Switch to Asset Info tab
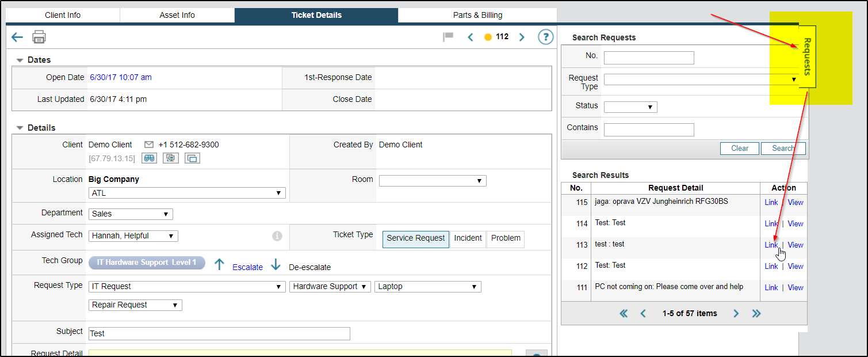The width and height of the screenshot is (868, 357). 177,15
